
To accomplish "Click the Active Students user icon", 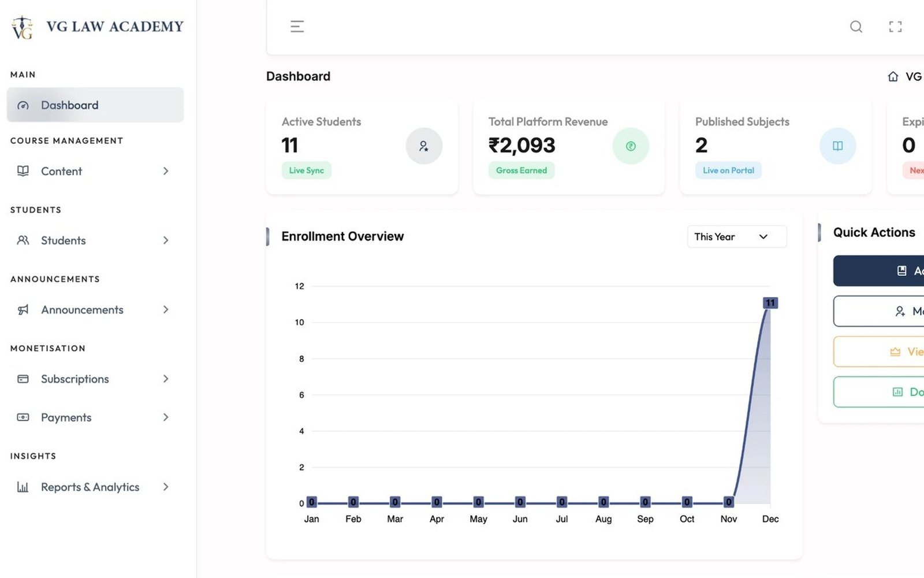I will [x=424, y=146].
